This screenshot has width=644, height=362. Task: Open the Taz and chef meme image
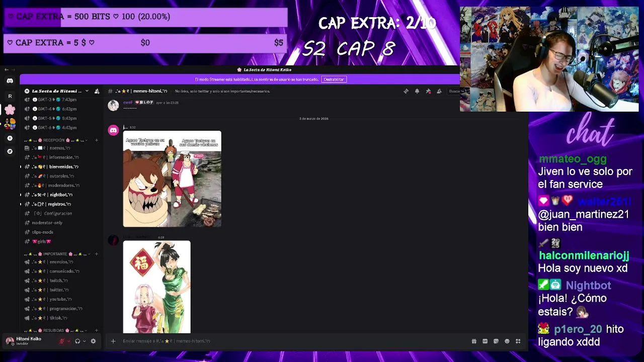point(172,179)
